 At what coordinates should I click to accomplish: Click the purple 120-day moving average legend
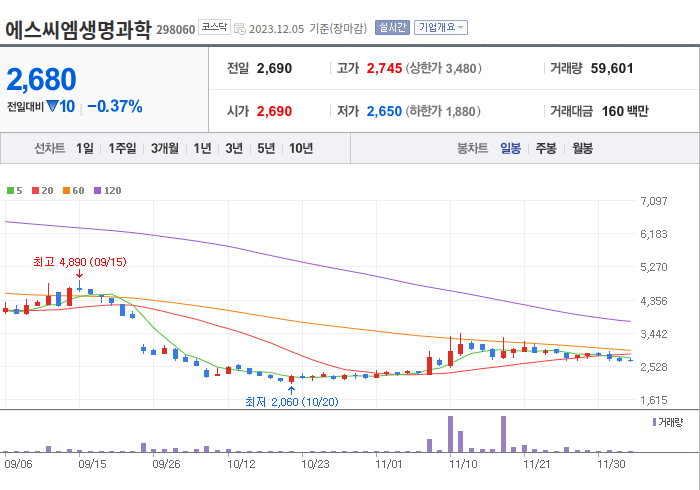click(x=108, y=191)
